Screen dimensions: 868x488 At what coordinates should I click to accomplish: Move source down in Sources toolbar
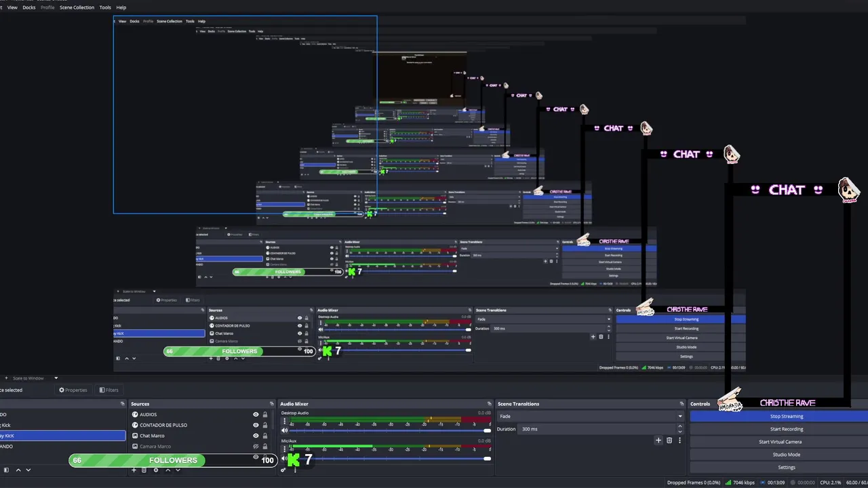178,470
